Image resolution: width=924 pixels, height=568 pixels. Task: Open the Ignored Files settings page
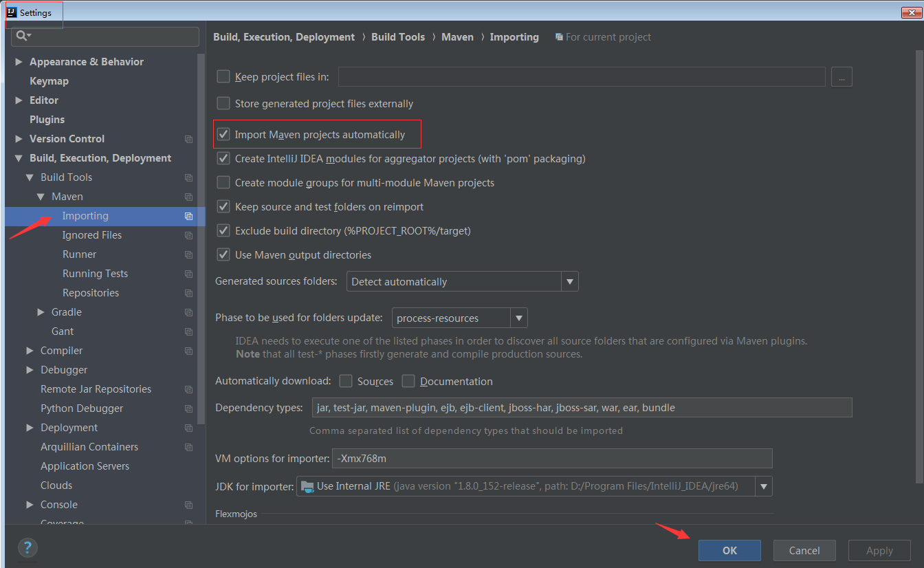click(x=92, y=235)
